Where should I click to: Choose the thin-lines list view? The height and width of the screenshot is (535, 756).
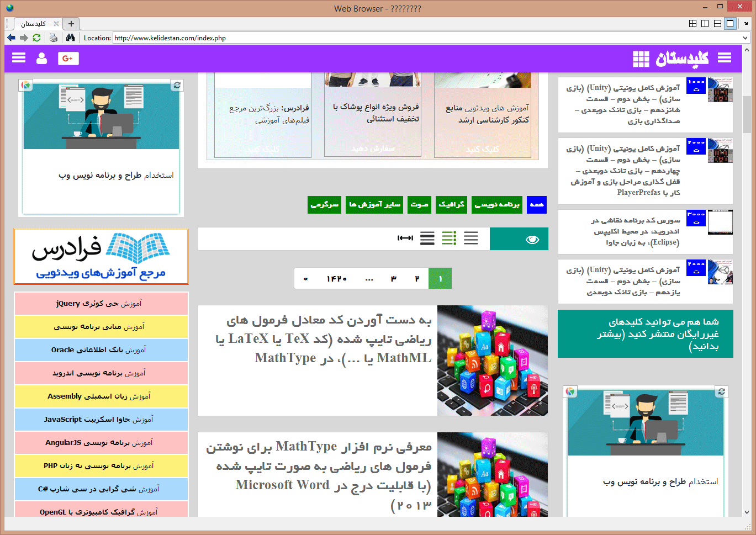pyautogui.click(x=471, y=239)
